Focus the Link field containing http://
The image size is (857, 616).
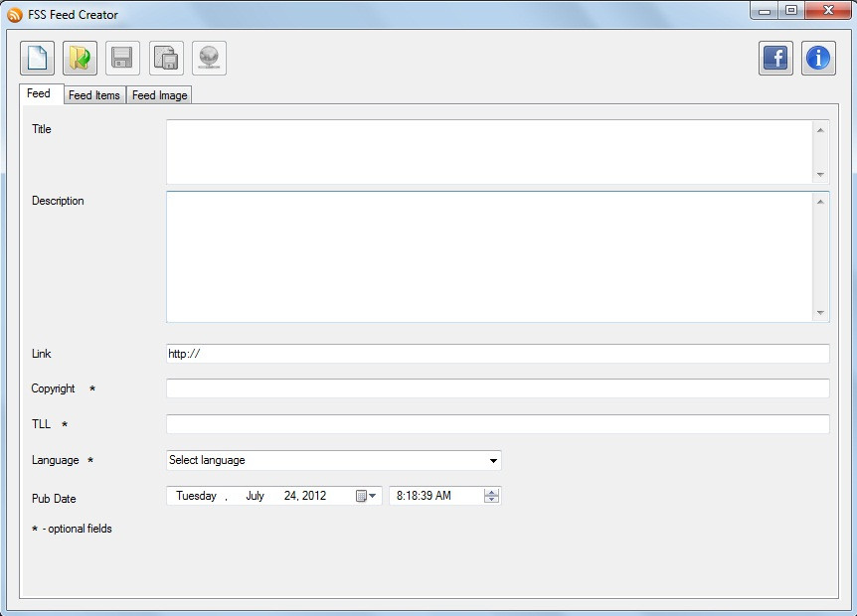tap(498, 354)
